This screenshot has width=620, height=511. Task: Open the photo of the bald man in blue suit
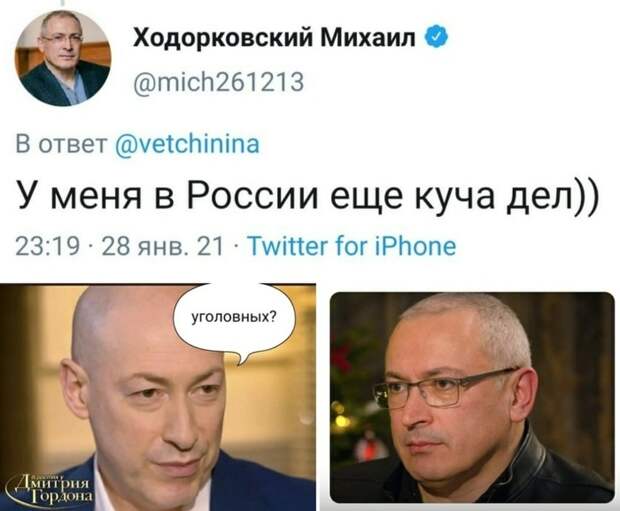click(158, 397)
